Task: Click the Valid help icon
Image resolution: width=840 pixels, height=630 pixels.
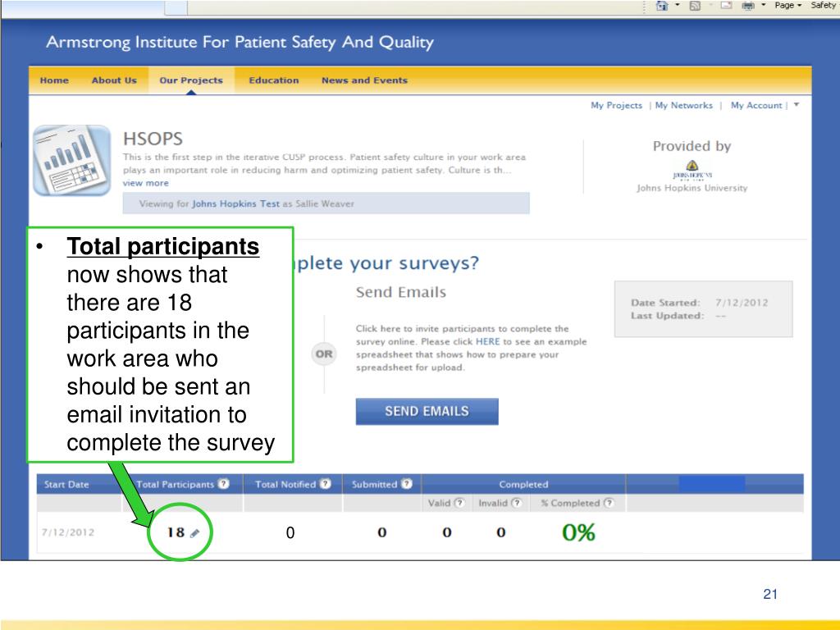Action: 459,503
